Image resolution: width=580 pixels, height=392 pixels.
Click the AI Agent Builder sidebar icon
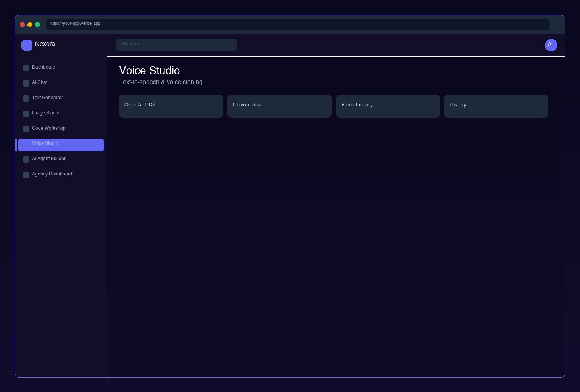click(x=26, y=159)
